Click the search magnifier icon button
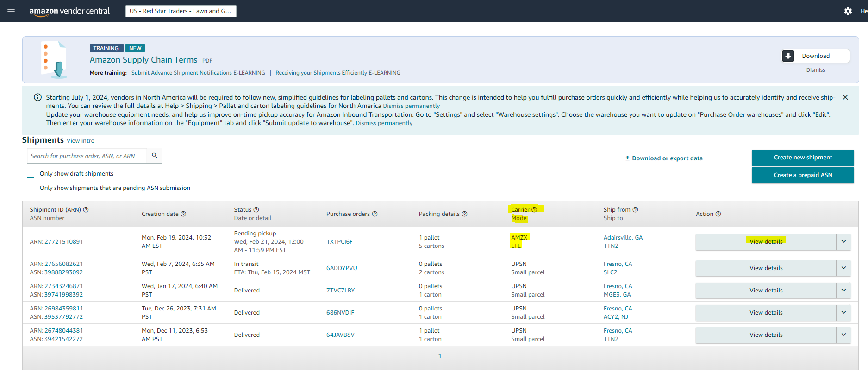Screen dimensions: 868x379 (155, 156)
